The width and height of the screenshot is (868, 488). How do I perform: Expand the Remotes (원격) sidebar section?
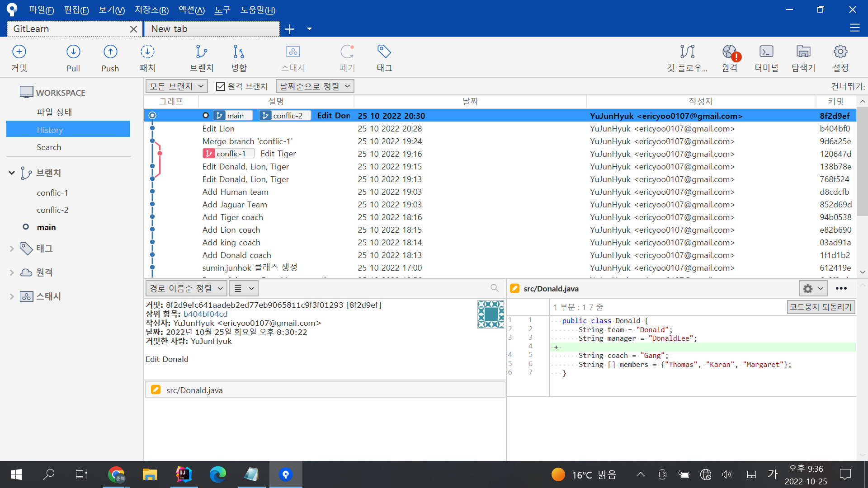coord(12,272)
